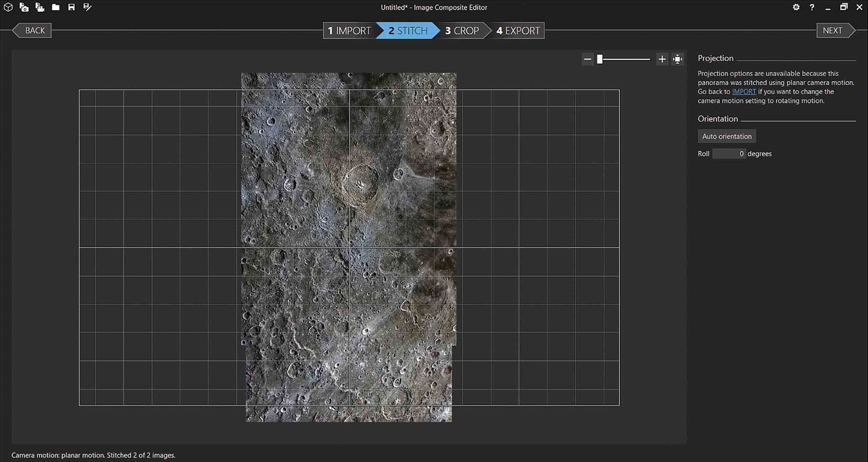Image resolution: width=868 pixels, height=462 pixels.
Task: Apply Auto orientation
Action: pyautogui.click(x=727, y=136)
